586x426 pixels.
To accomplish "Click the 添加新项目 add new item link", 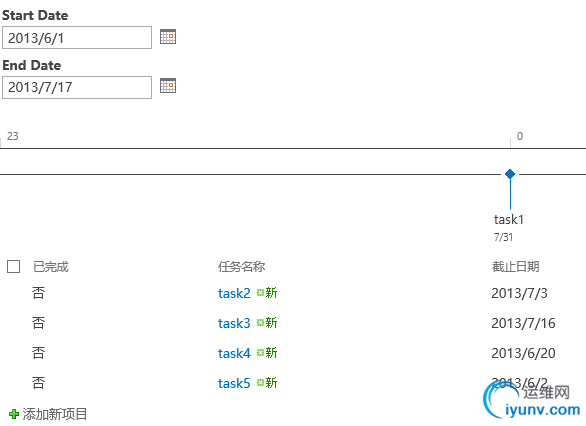I will (x=55, y=414).
